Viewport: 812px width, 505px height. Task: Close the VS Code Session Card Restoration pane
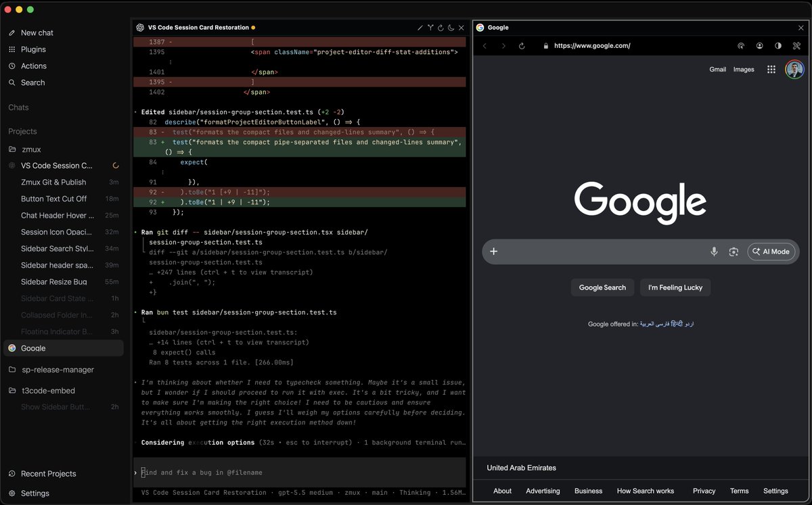pyautogui.click(x=461, y=28)
